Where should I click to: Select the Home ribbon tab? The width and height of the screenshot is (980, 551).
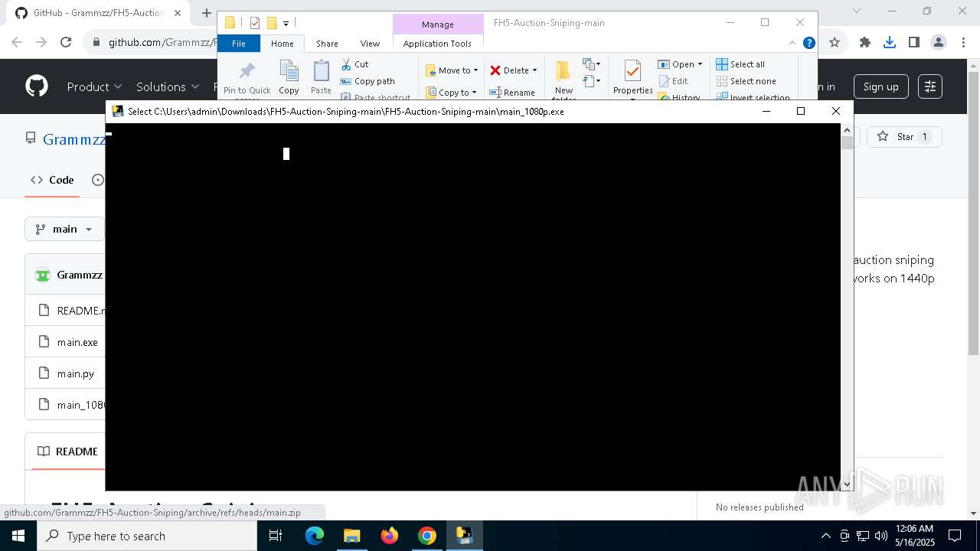[x=282, y=44]
